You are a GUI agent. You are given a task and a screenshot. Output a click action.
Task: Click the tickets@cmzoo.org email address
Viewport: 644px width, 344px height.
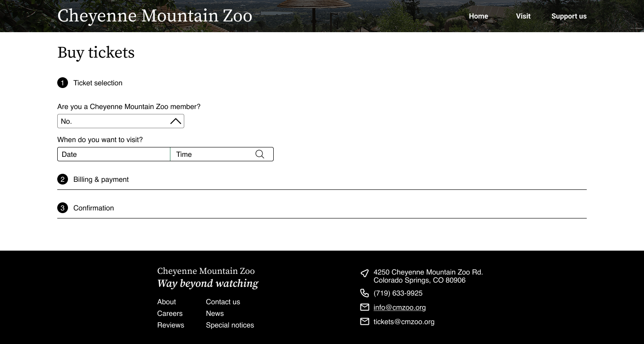coord(404,322)
